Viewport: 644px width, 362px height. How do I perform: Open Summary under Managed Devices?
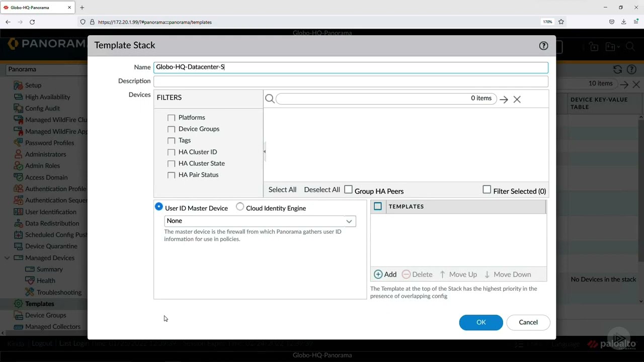(49, 269)
